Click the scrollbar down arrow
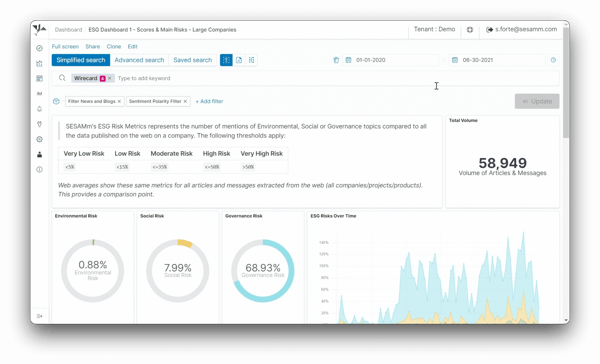The image size is (600, 364). click(566, 320)
